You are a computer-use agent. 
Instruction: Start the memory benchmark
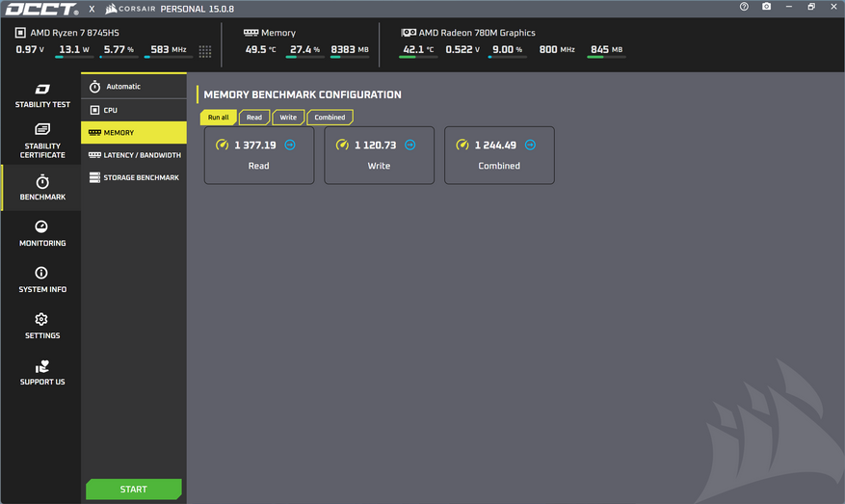(x=134, y=489)
